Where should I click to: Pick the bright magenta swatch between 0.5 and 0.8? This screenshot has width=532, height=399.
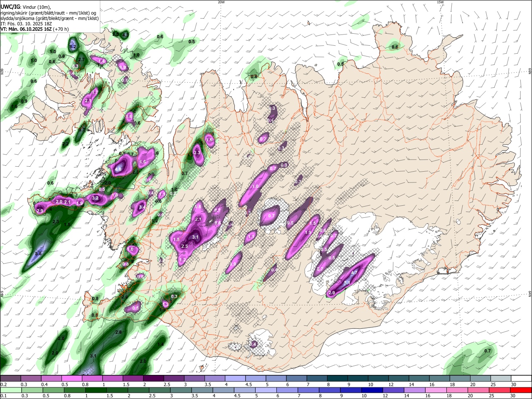[72, 378]
